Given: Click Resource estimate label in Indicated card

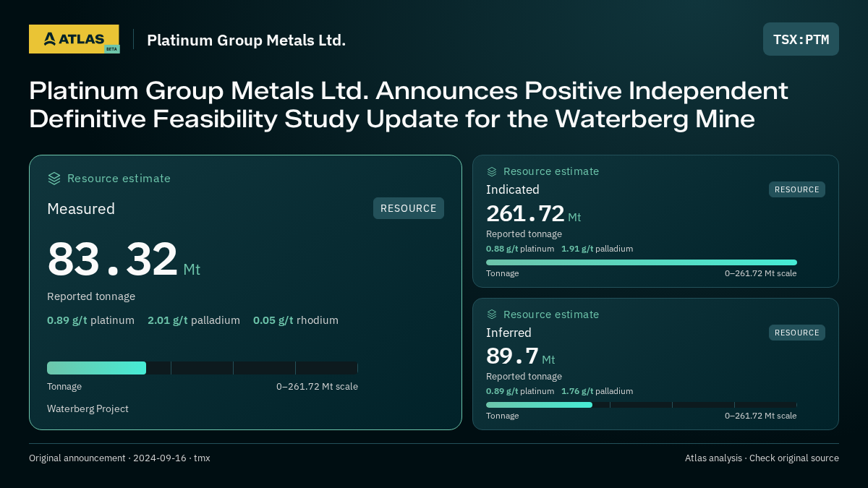Looking at the screenshot, I should (551, 171).
